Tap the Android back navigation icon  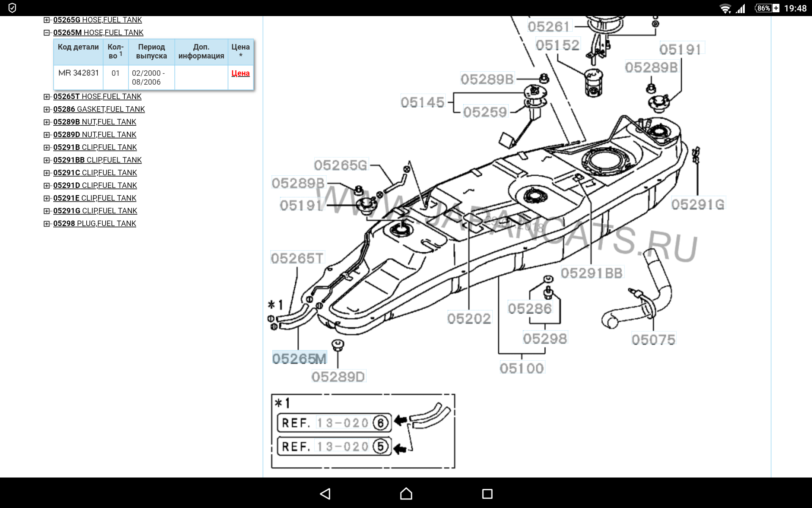tap(325, 494)
